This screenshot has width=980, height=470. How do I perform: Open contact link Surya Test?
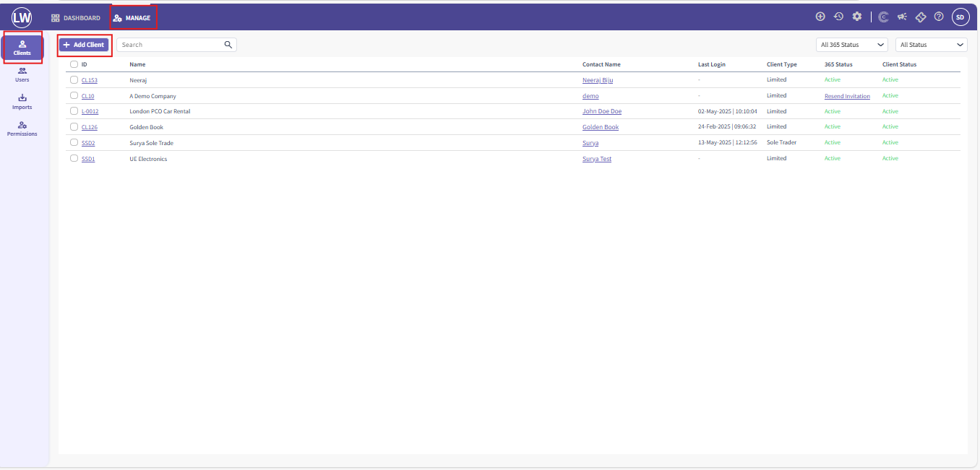(x=597, y=159)
